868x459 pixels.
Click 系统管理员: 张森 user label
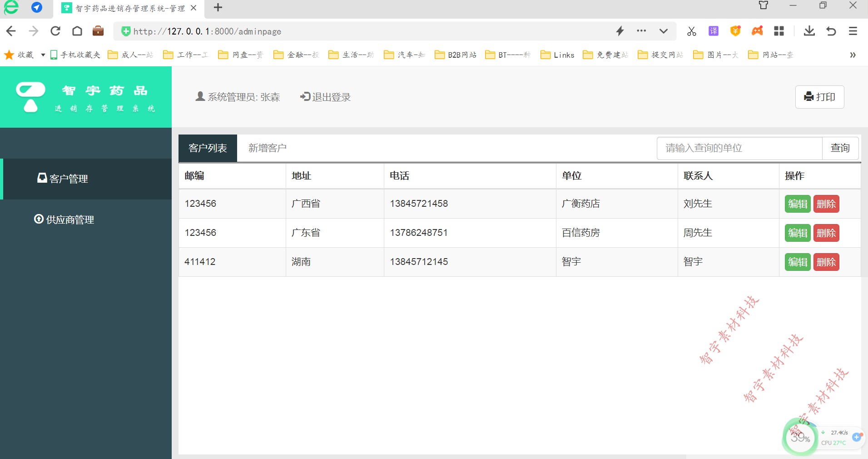coord(238,97)
